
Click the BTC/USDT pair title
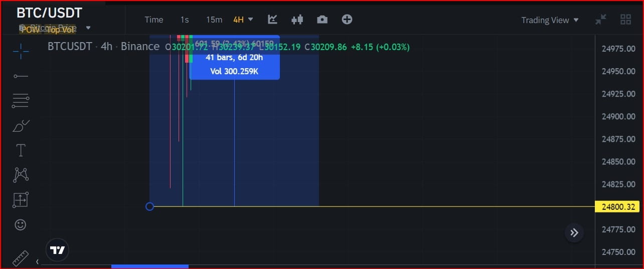point(49,13)
